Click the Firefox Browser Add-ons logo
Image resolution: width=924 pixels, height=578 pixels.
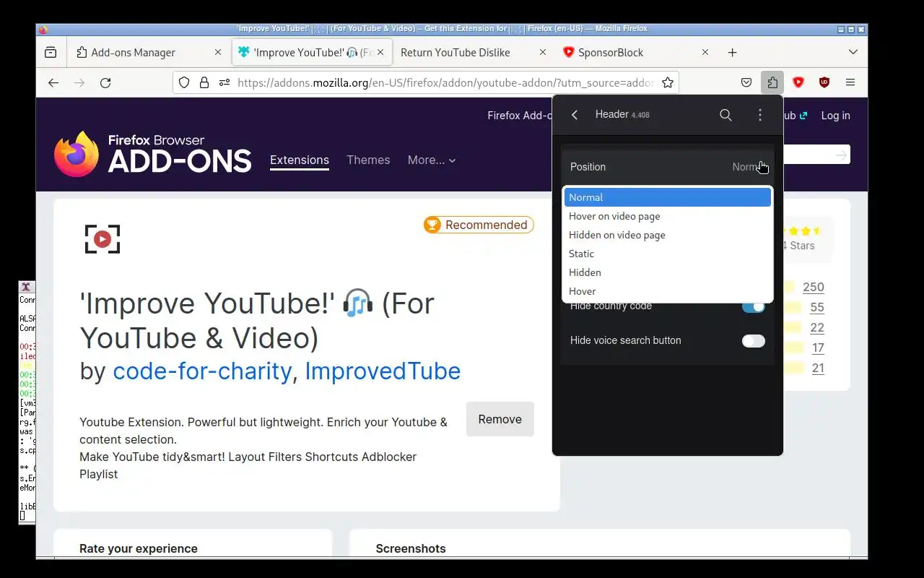153,154
